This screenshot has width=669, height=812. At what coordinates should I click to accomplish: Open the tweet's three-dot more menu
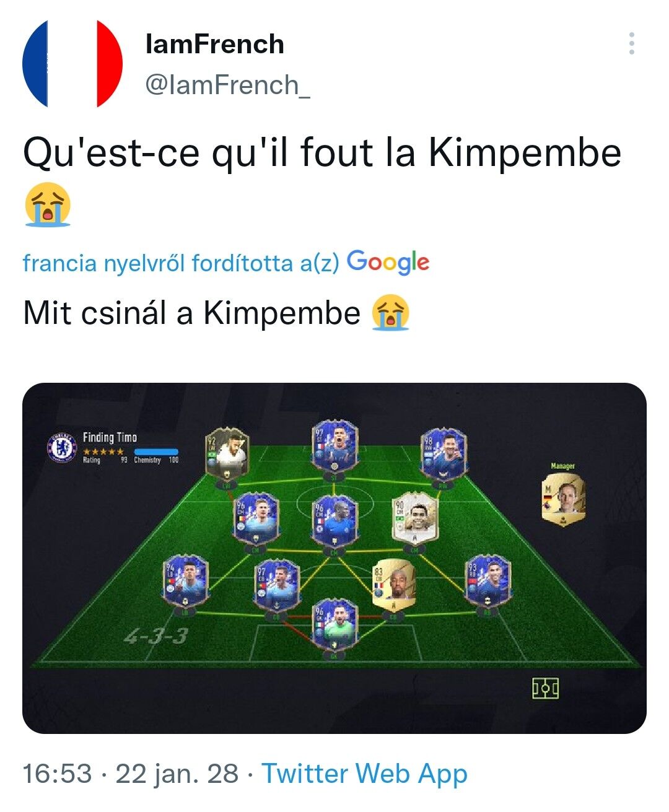tap(631, 44)
